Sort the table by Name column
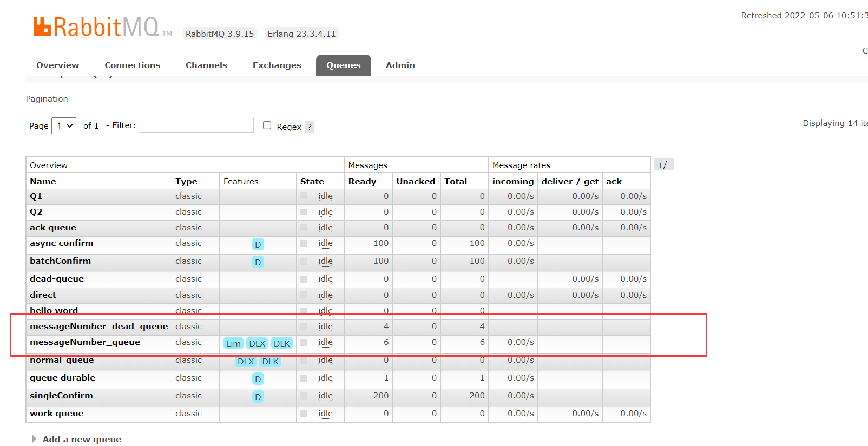This screenshot has width=868, height=446. click(43, 182)
